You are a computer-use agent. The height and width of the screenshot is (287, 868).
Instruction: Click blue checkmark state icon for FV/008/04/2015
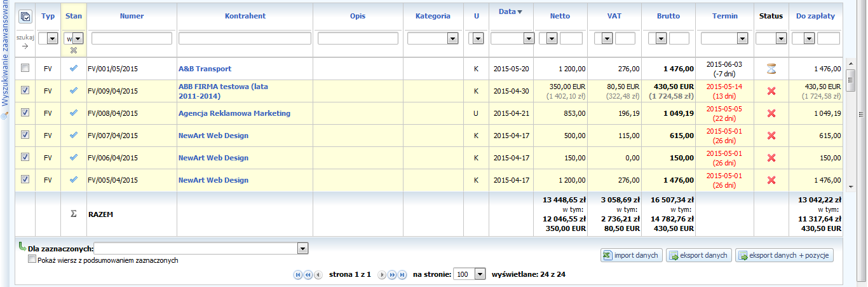(x=74, y=113)
